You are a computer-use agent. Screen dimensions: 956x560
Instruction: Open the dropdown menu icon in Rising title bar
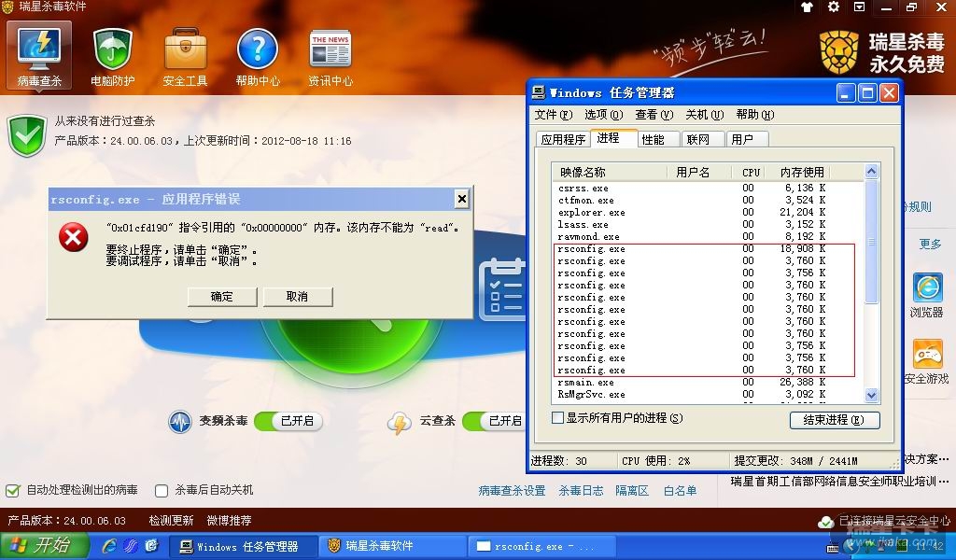pyautogui.click(x=859, y=7)
